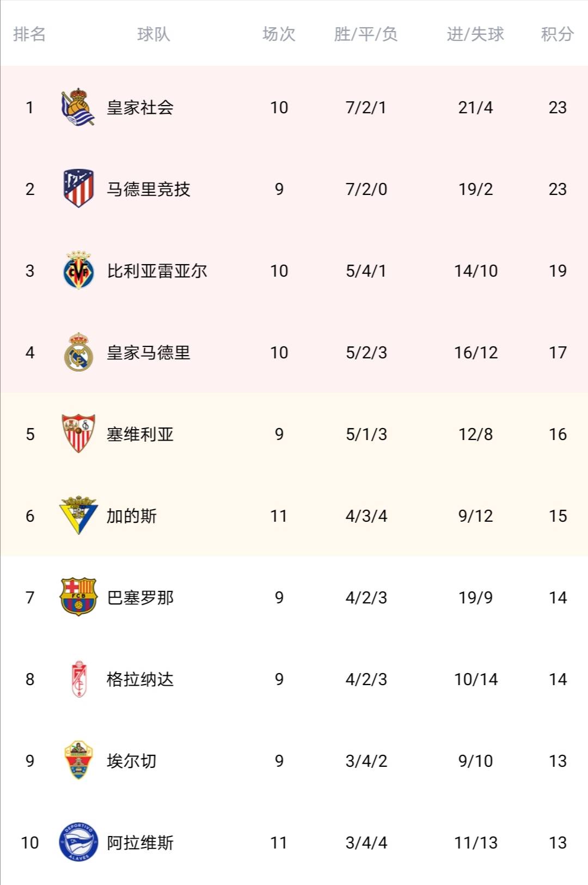Select the Villarreal yellow crest
The width and height of the screenshot is (588, 885).
pos(78,270)
